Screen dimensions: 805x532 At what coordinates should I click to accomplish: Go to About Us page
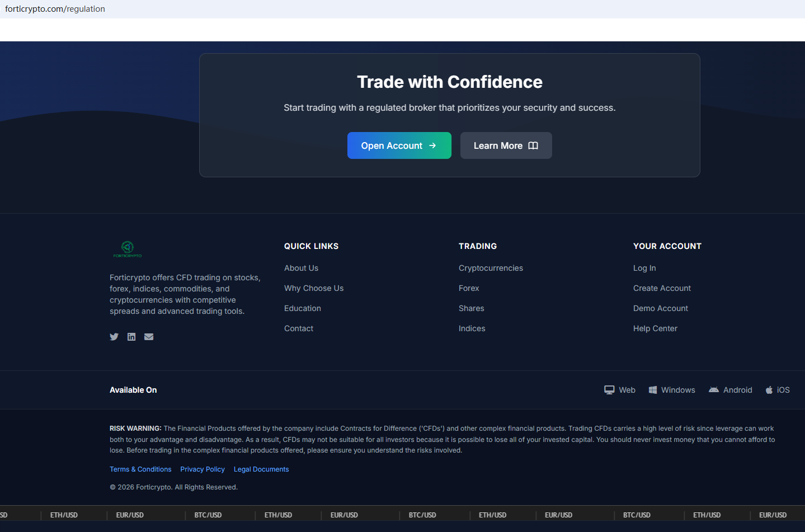301,268
